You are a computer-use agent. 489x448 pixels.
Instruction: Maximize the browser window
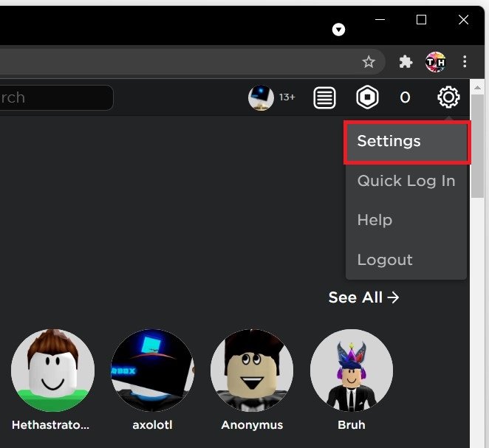point(421,20)
